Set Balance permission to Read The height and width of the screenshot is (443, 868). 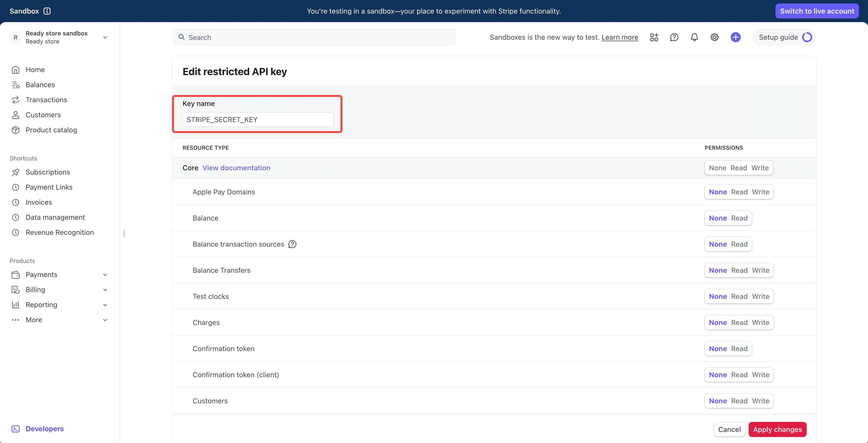point(739,218)
